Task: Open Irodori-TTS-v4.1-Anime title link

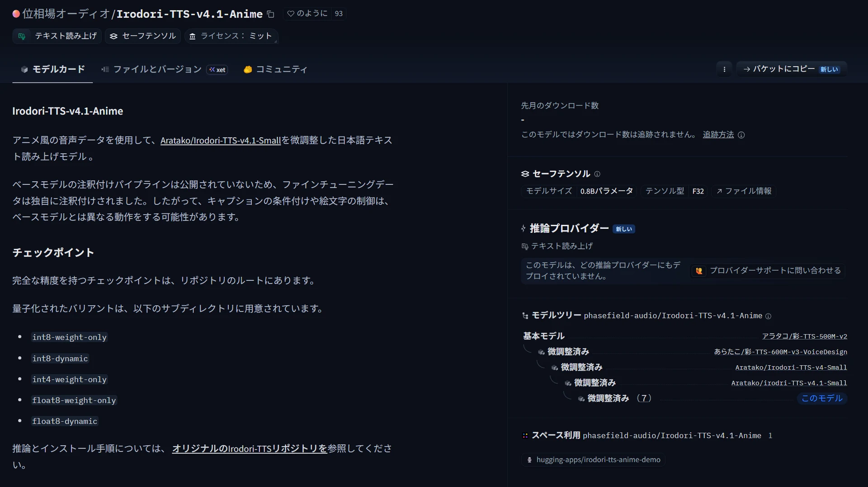Action: [189, 14]
